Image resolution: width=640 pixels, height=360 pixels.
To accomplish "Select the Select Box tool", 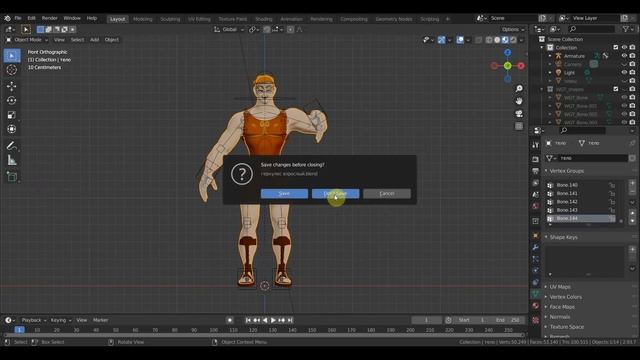I will coord(12,56).
